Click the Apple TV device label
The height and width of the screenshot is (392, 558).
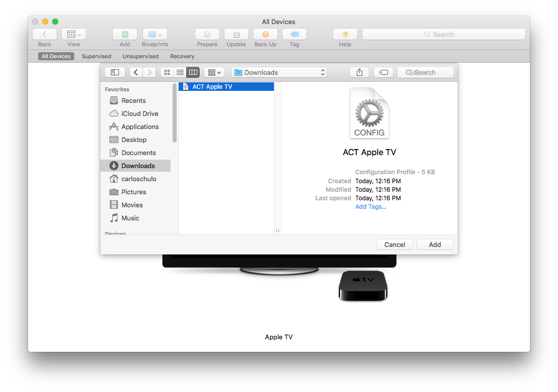[x=279, y=337]
